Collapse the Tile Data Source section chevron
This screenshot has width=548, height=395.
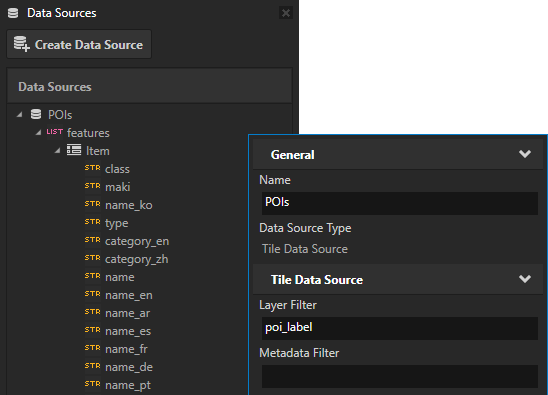pos(525,279)
